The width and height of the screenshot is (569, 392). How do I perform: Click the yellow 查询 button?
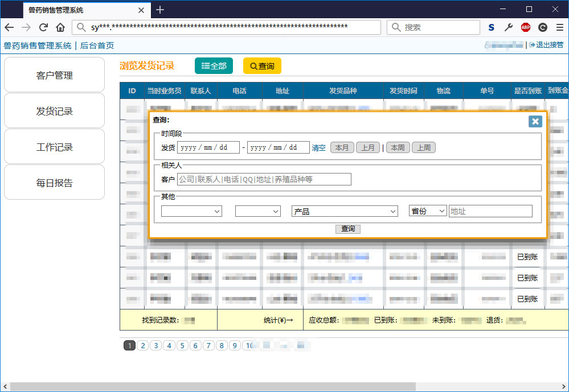(262, 66)
